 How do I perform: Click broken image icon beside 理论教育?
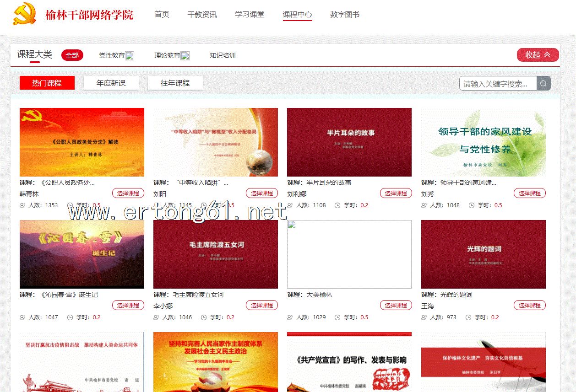(x=185, y=56)
